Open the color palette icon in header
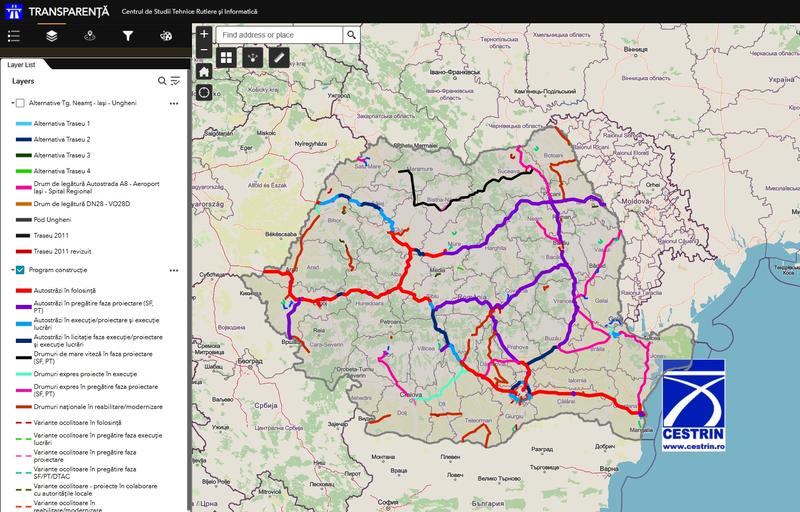Image resolution: width=800 pixels, height=512 pixels. coord(166,36)
